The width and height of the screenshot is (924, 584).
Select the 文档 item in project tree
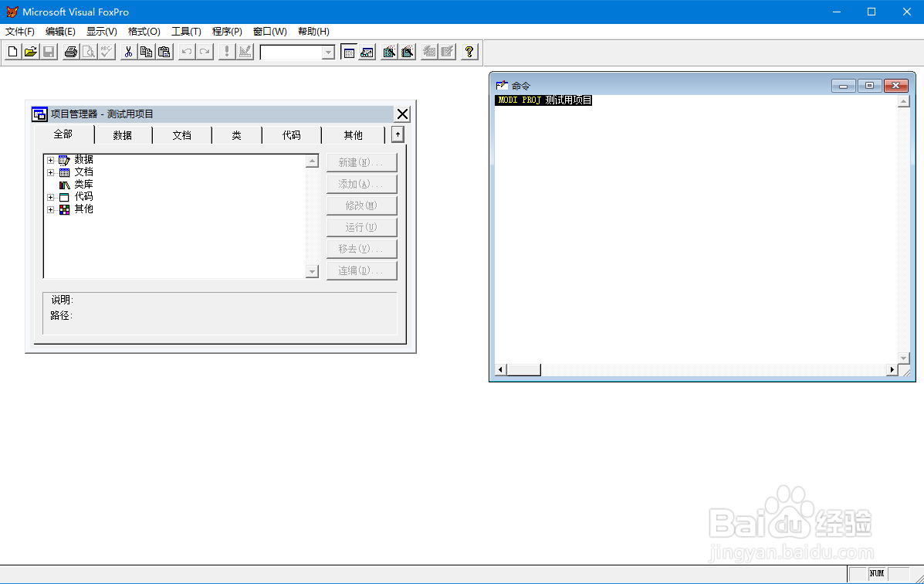click(83, 172)
